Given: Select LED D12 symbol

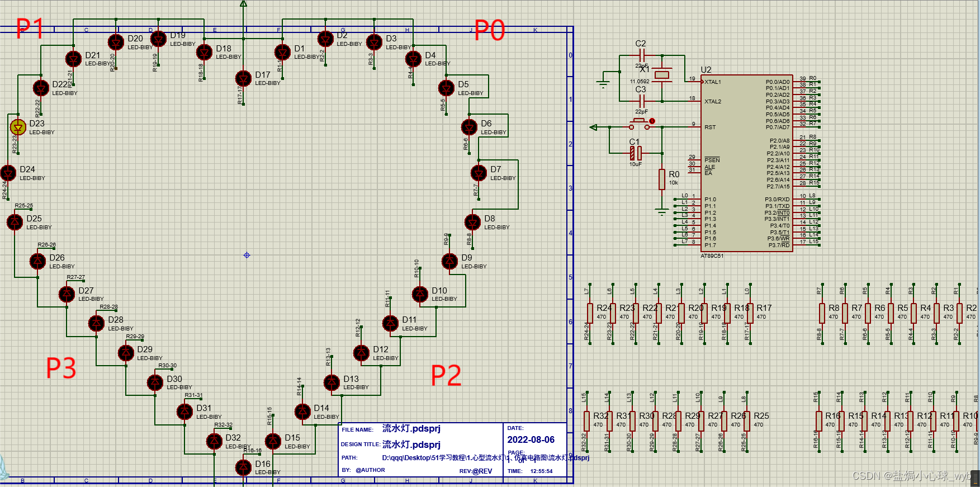Looking at the screenshot, I should 361,353.
